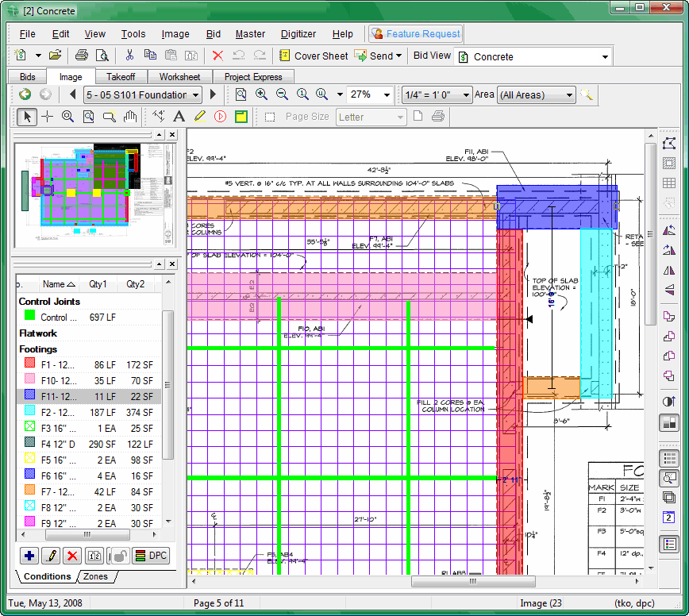Click the scale search icon beside All Areas
Viewport: 689px width, 616px height.
click(587, 94)
